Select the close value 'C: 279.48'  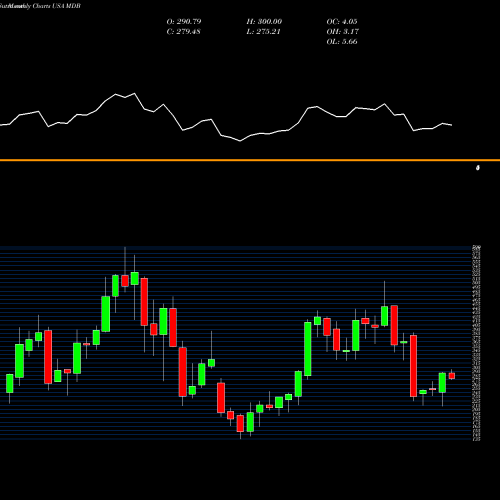tap(183, 32)
